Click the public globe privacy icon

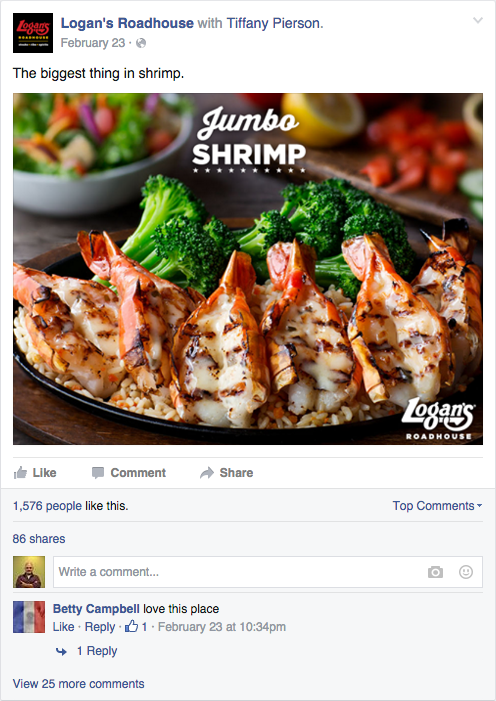[141, 43]
